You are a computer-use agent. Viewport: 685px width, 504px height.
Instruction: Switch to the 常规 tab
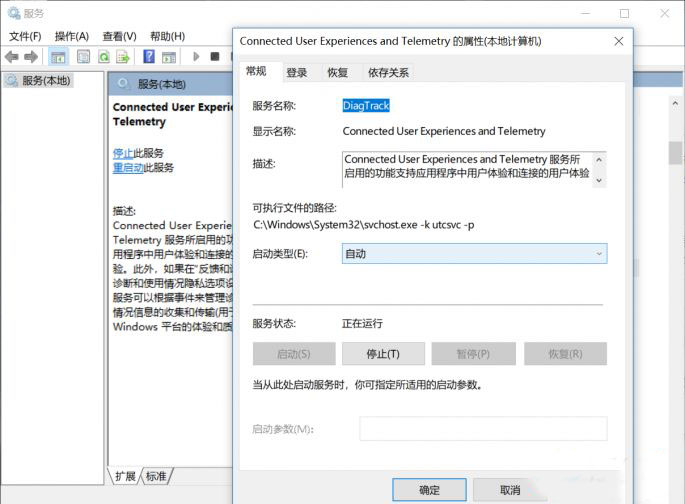[256, 71]
